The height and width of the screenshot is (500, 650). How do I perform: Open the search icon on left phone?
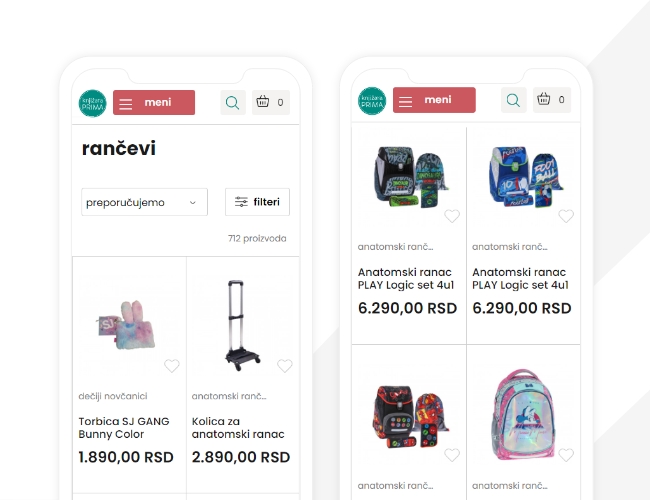233,102
